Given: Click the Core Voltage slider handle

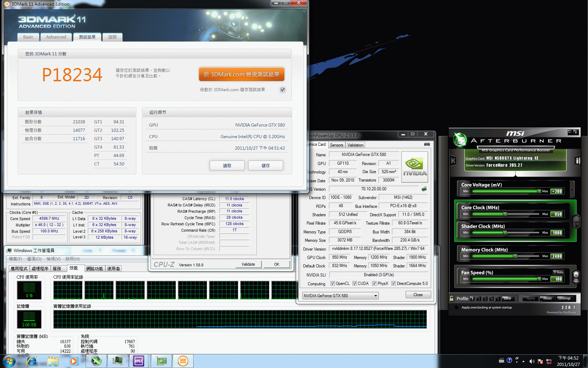Looking at the screenshot, I should tap(539, 191).
